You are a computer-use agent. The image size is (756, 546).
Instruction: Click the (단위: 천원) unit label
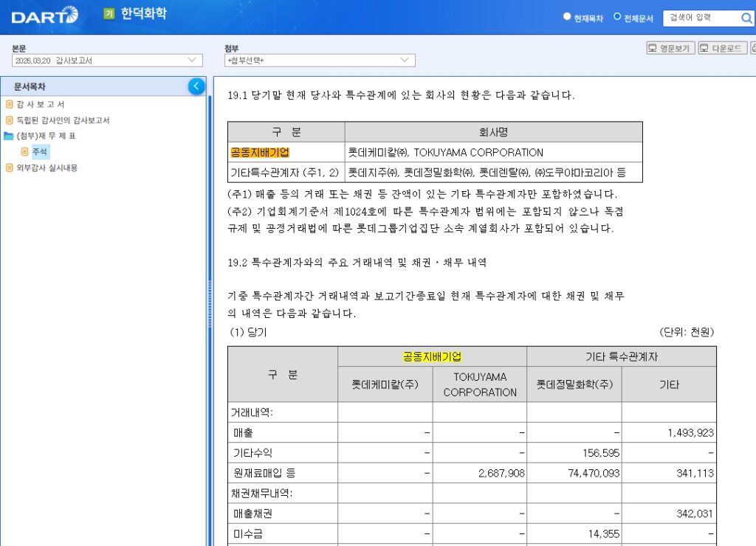click(687, 332)
